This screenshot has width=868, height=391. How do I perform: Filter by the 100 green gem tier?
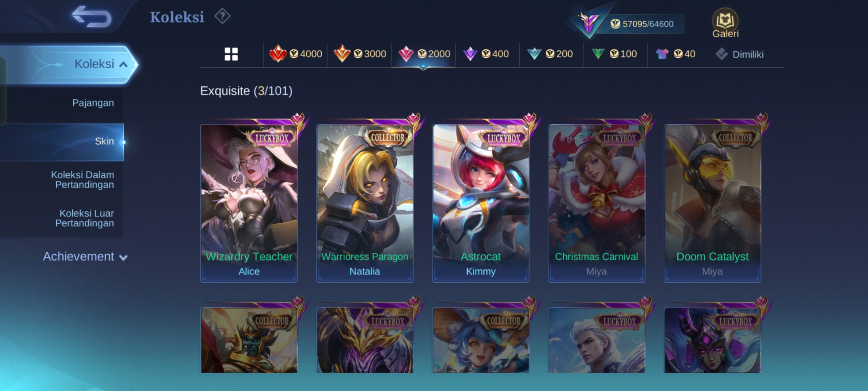614,54
